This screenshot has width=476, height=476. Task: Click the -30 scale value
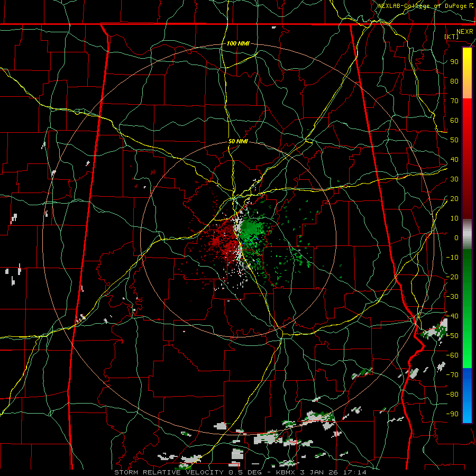(x=452, y=297)
